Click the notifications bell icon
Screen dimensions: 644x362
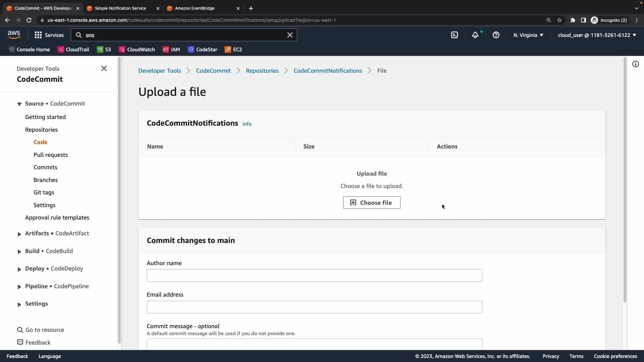(x=475, y=35)
